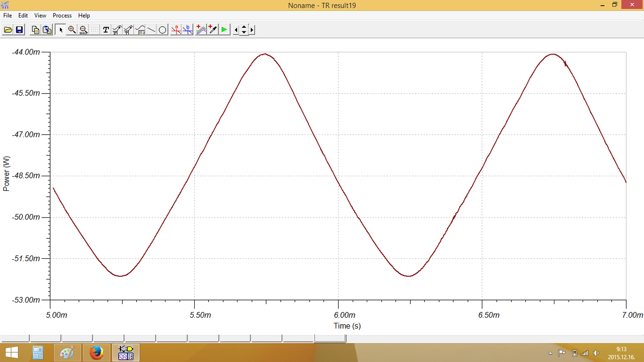Switch to Firefox in the taskbar

click(96, 352)
